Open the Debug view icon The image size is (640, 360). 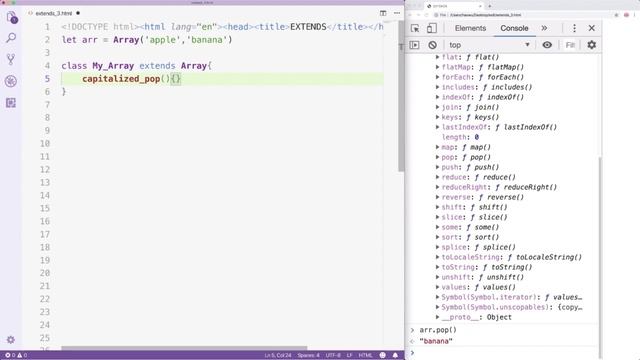(11, 81)
